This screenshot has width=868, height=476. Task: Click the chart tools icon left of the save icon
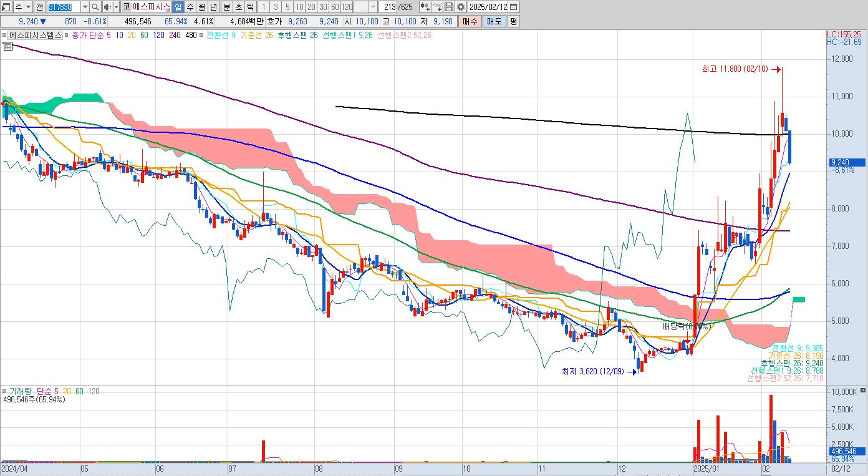[437, 7]
